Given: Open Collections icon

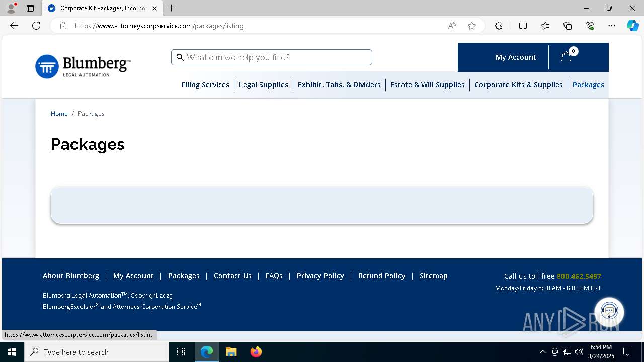Looking at the screenshot, I should pyautogui.click(x=568, y=26).
